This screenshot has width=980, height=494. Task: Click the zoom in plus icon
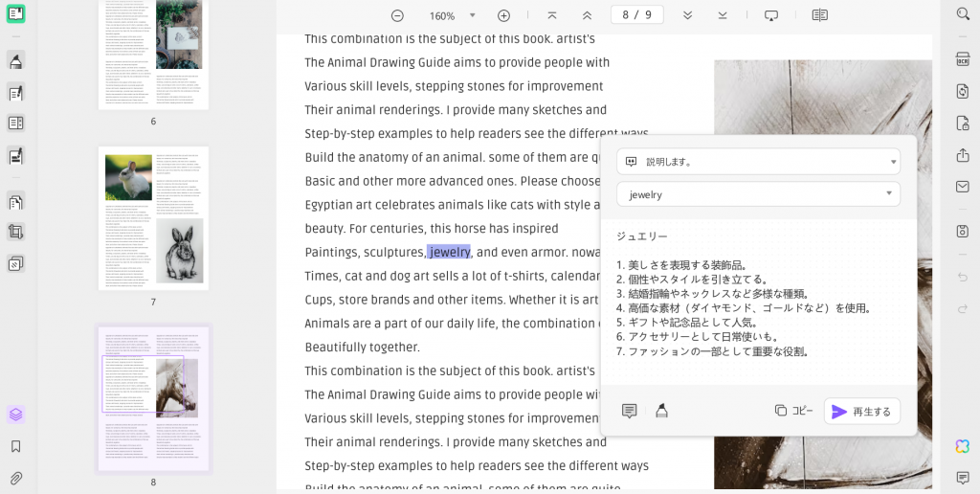[503, 15]
